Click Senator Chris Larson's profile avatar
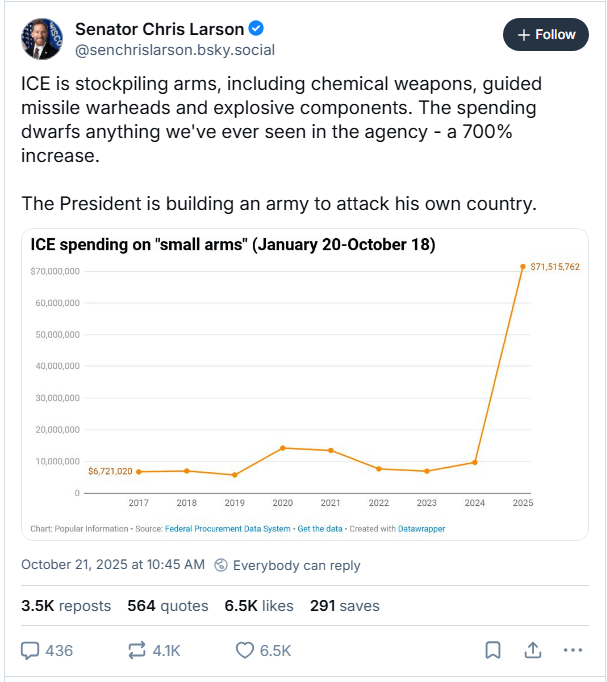 click(x=42, y=37)
